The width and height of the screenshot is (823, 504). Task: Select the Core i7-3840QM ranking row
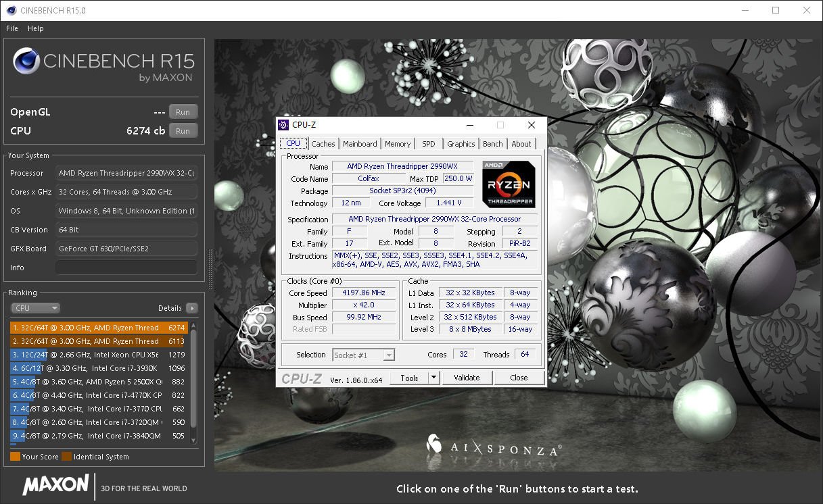[98, 436]
